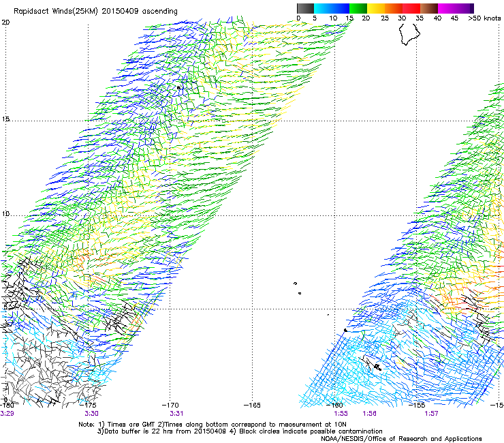Viewport: 504px width, 443px height.
Task: Click the '-175' longitude axis label
Action: coord(87,406)
